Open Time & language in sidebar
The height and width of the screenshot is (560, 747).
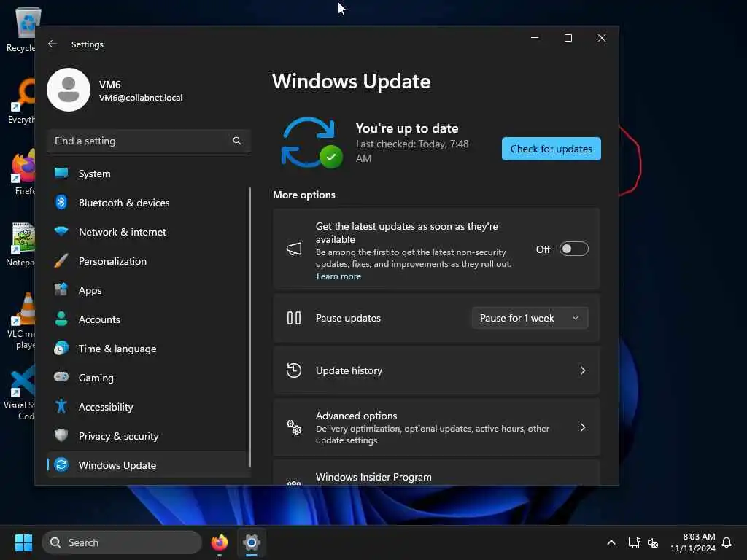(149, 348)
